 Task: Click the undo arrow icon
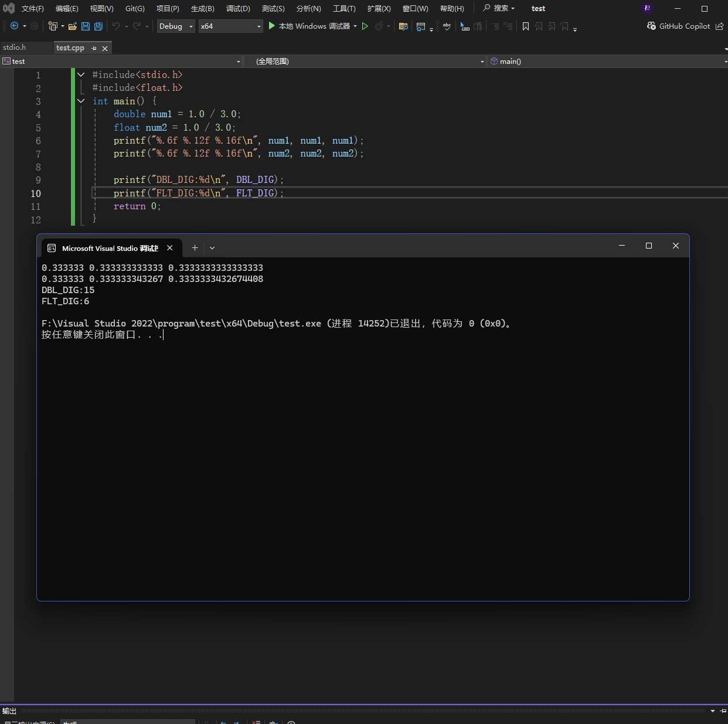tap(116, 26)
